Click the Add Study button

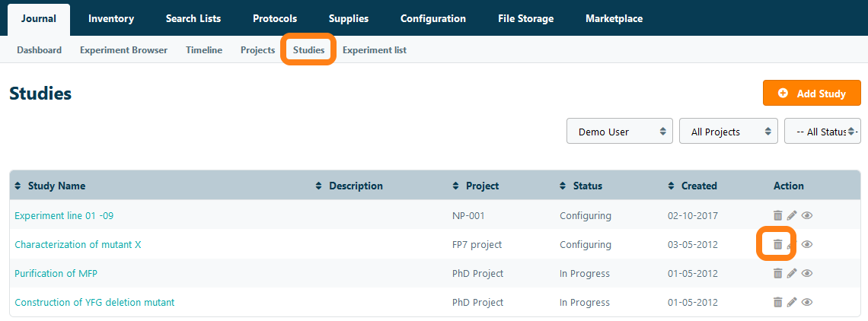(x=812, y=94)
